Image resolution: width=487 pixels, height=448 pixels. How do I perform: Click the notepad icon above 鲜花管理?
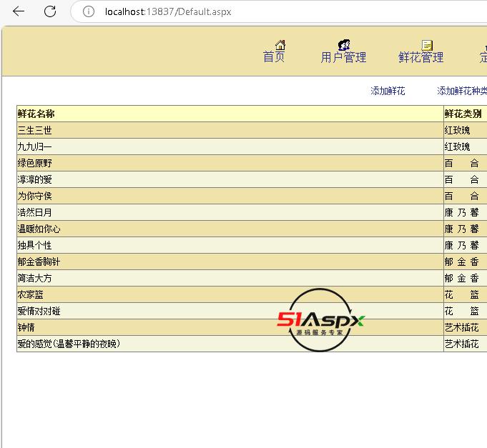[x=427, y=45]
